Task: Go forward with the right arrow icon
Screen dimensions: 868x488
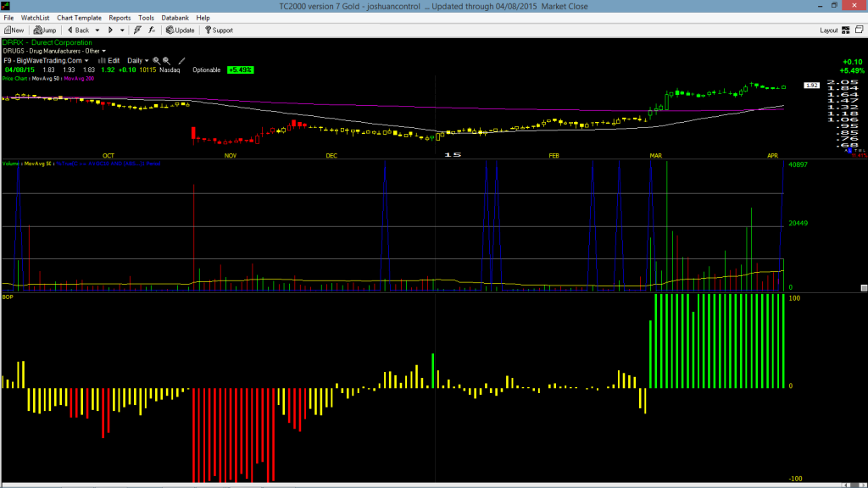Action: coord(110,30)
